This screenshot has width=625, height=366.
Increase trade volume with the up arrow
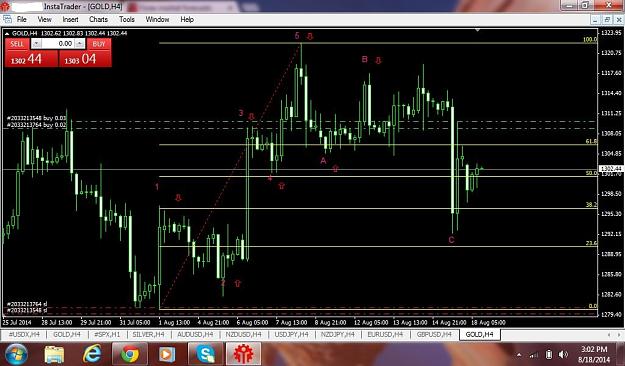[x=80, y=44]
